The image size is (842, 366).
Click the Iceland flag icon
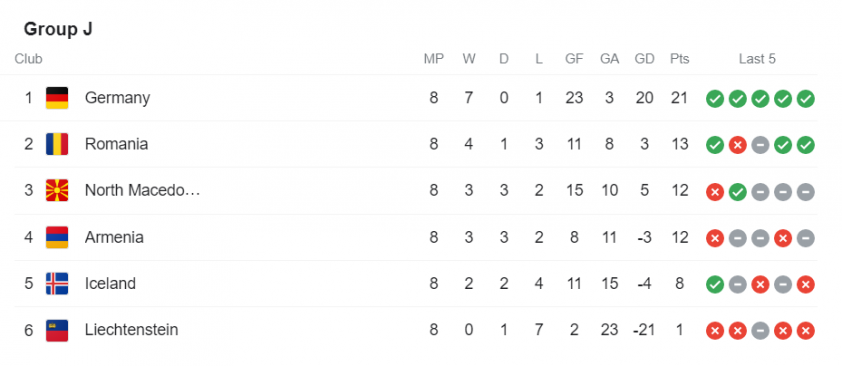(x=57, y=283)
